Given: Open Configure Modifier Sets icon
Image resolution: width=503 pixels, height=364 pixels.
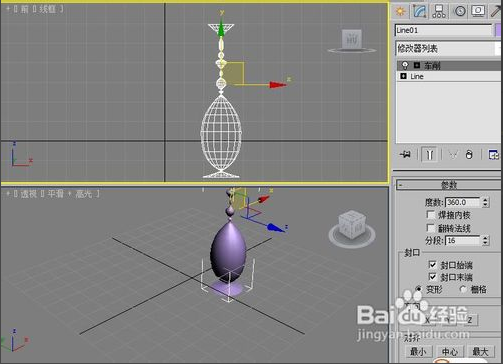Looking at the screenshot, I should 493,155.
